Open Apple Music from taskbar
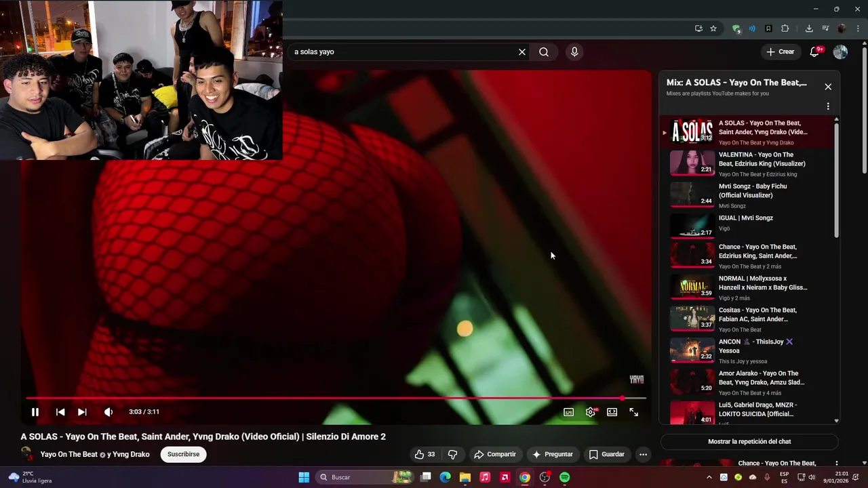 (485, 477)
